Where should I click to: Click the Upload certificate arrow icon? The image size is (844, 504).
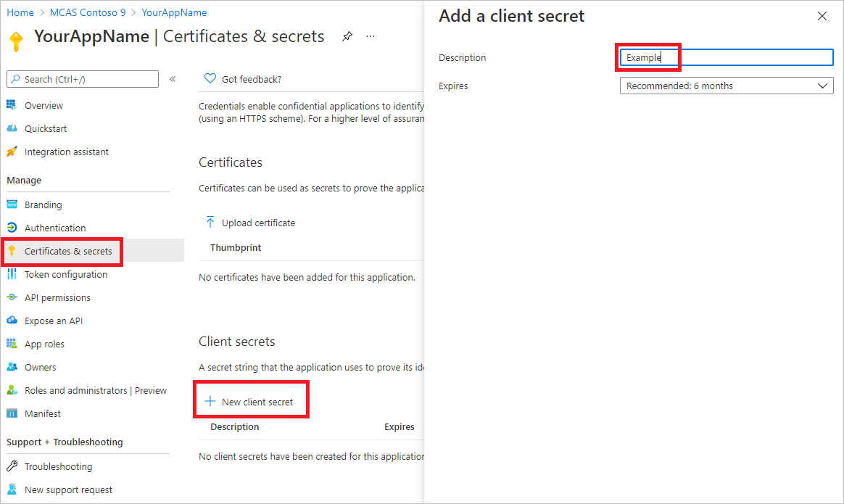point(210,223)
